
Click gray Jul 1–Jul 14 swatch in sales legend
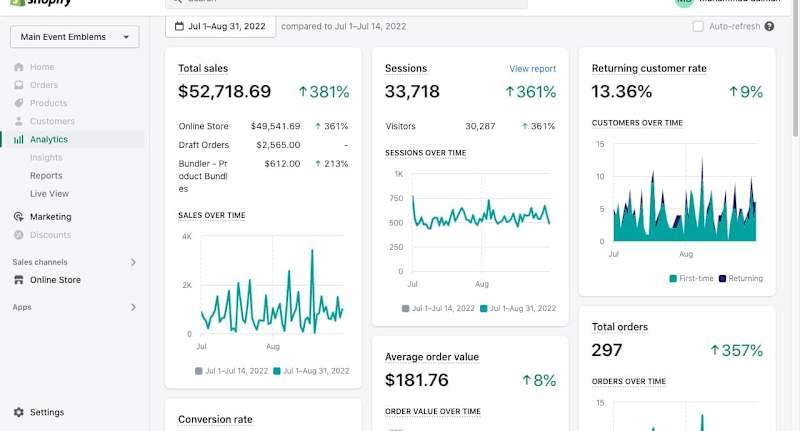coord(198,371)
